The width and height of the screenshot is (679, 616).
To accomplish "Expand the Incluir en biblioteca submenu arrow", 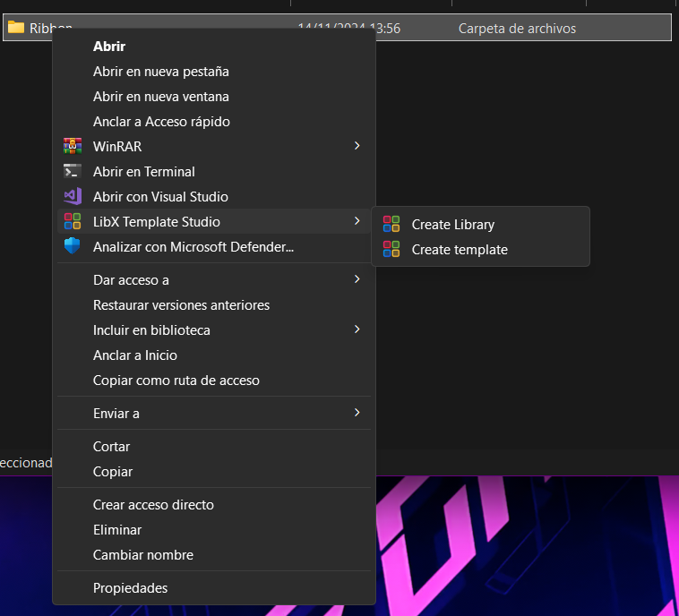I will pyautogui.click(x=357, y=329).
